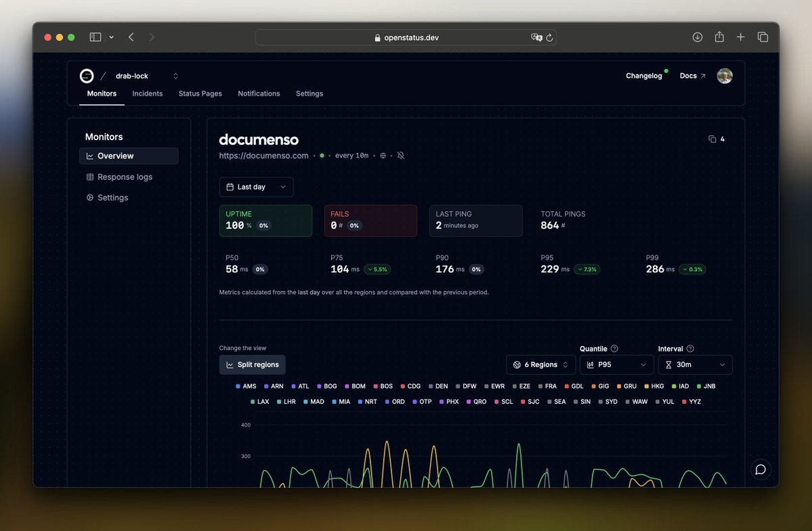Go forward in Safari
812x531 pixels.
click(151, 37)
